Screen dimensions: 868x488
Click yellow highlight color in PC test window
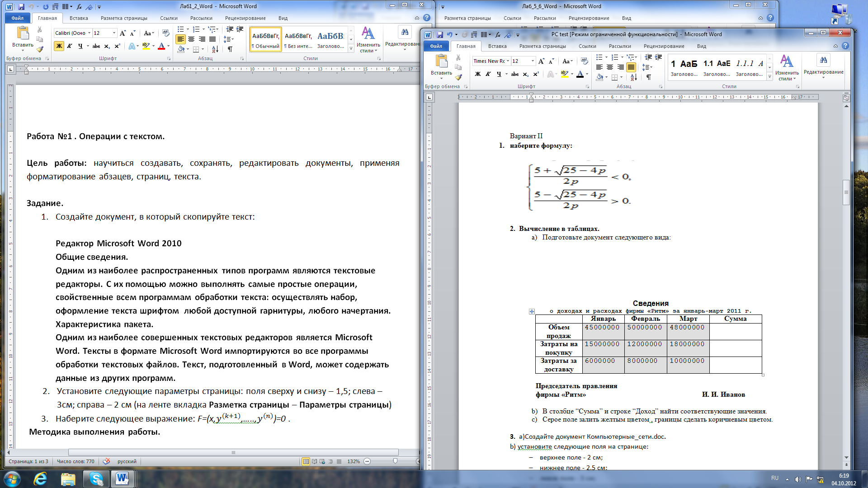tap(564, 74)
